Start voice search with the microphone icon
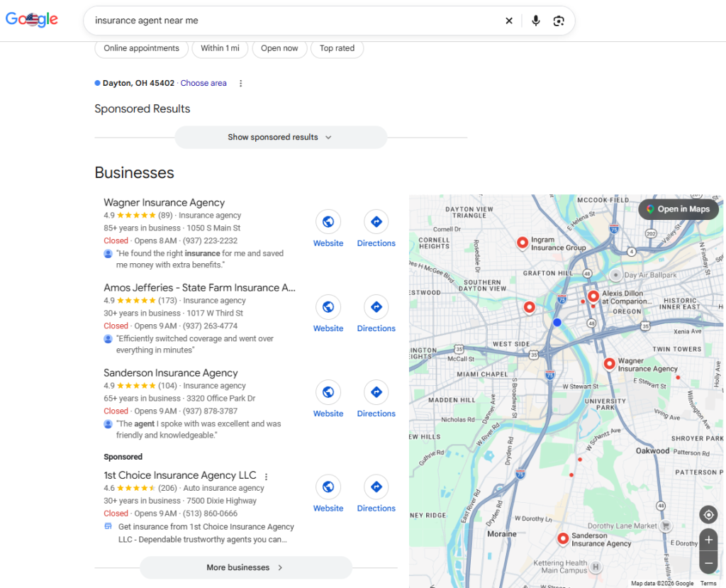726x588 pixels. (x=536, y=21)
